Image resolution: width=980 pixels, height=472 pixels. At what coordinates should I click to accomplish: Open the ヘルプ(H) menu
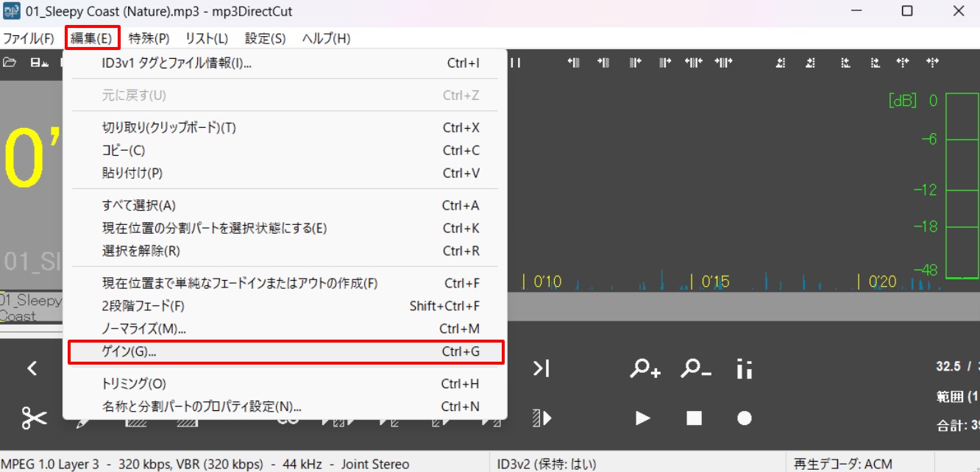point(327,38)
